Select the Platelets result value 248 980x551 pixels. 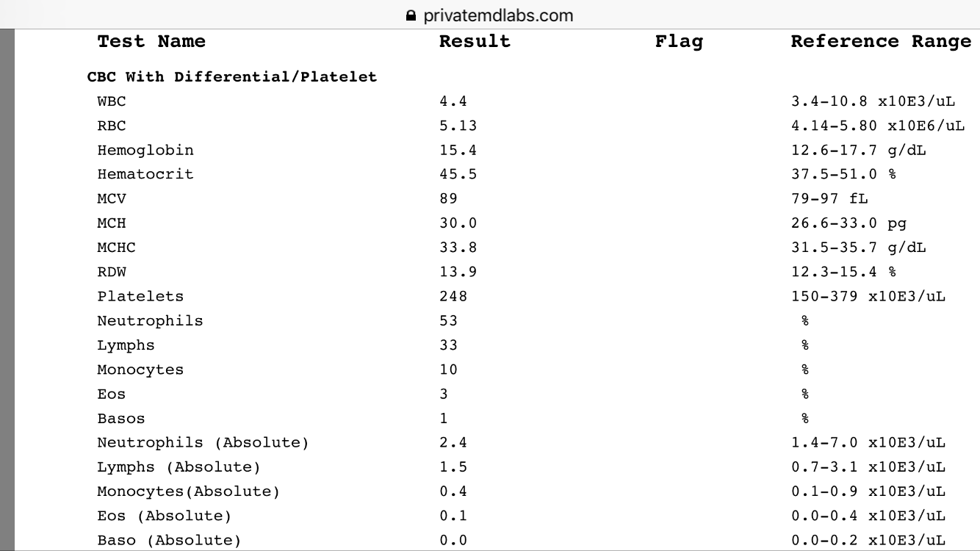tap(453, 297)
